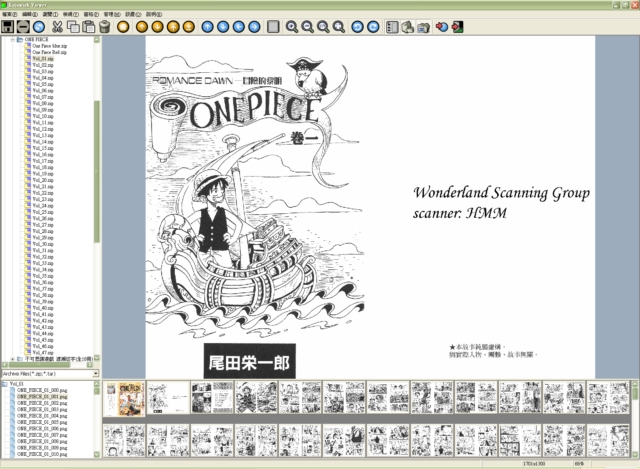Click the blue rotate clockwise icon
Viewport: 640px width, 469px height.
373,27
